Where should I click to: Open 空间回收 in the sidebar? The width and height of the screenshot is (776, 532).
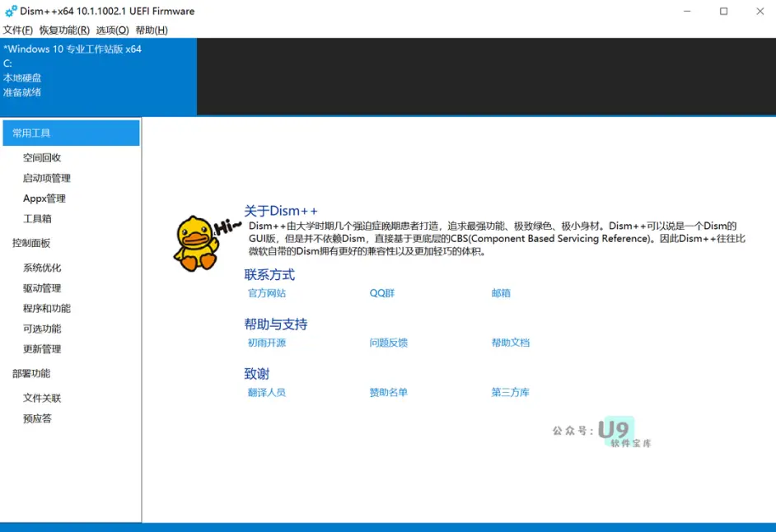pyautogui.click(x=42, y=158)
